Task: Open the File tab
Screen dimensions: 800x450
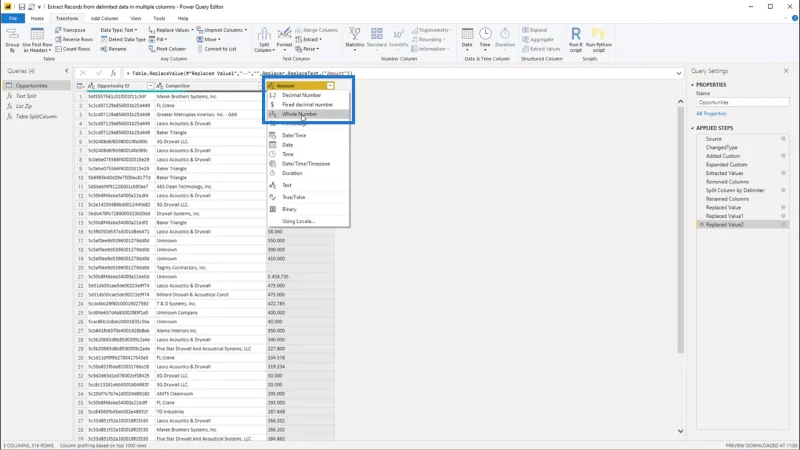Action: pos(13,18)
